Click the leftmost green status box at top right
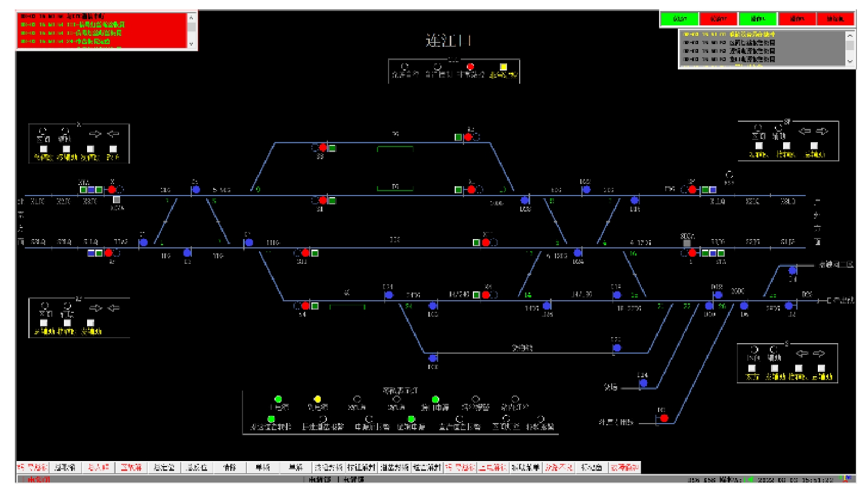Viewport: 868px width, 493px height. pyautogui.click(x=680, y=19)
